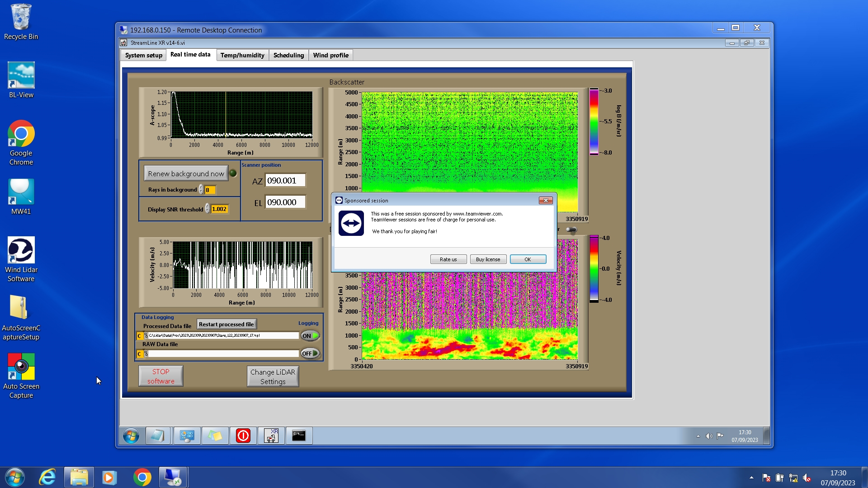Turn off Processed Data file logging toggle
The height and width of the screenshot is (488, 868).
point(310,336)
